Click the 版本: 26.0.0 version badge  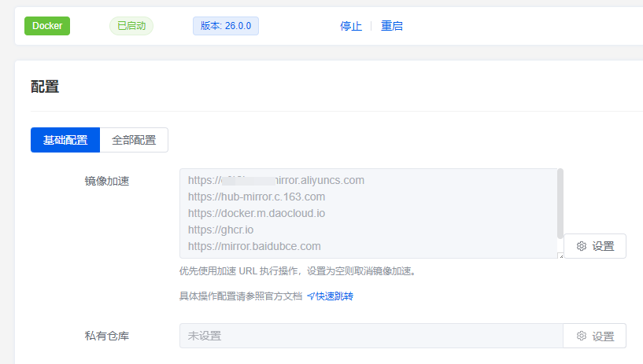pyautogui.click(x=226, y=26)
